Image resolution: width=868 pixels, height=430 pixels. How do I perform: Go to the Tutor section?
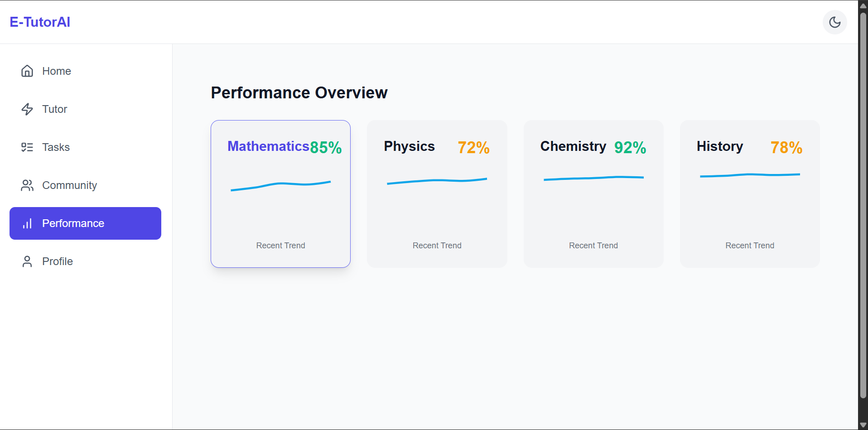point(54,109)
